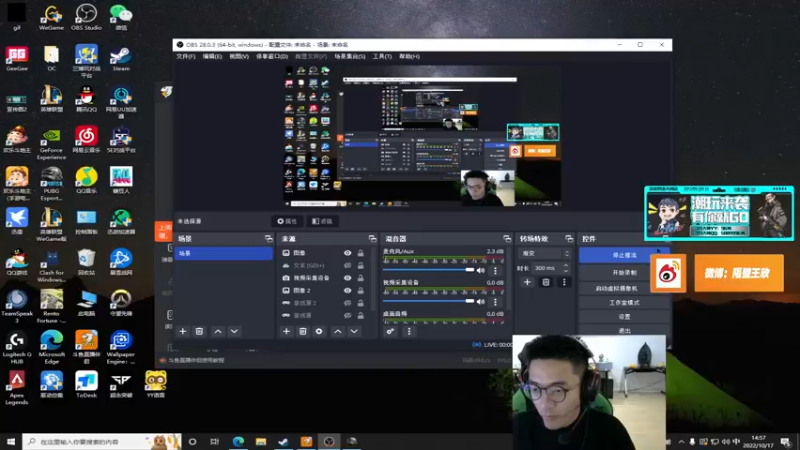Open 设置 settings in controls panel
The width and height of the screenshot is (800, 450).
coord(624,317)
